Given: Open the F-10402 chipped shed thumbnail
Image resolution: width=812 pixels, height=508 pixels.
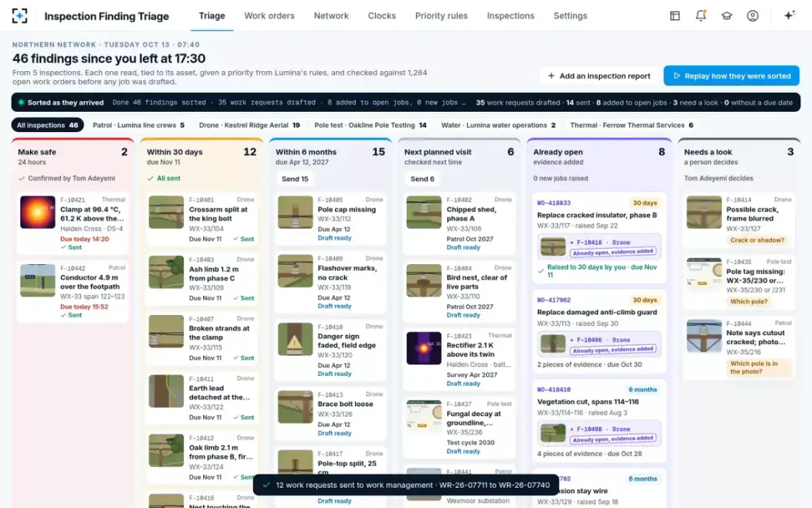Looking at the screenshot, I should click(424, 213).
